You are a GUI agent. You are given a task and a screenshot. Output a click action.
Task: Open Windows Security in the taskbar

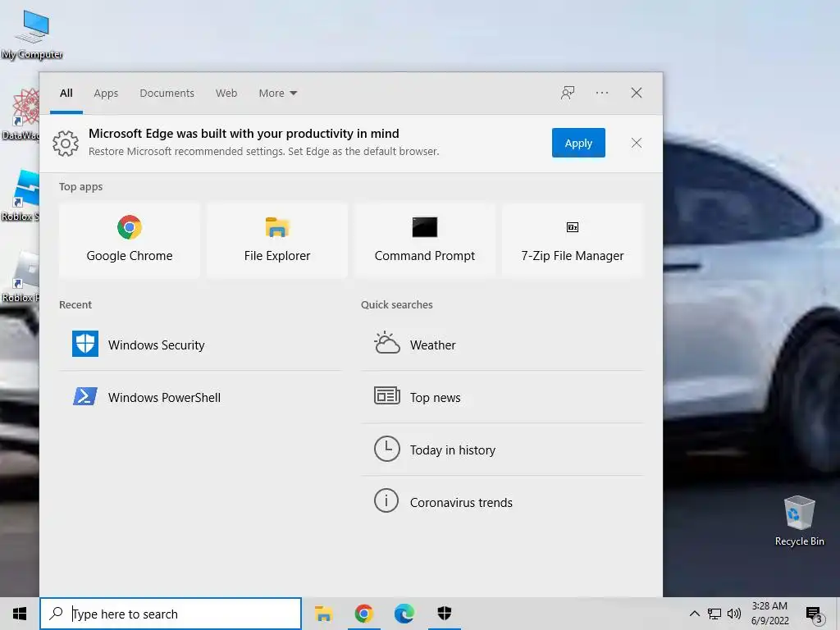[444, 614]
